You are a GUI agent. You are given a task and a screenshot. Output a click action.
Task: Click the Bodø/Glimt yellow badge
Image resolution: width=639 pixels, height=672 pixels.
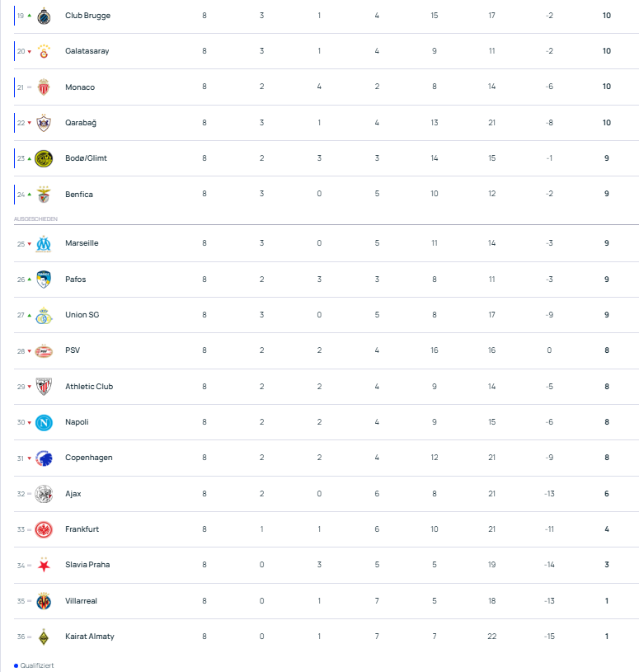(44, 158)
